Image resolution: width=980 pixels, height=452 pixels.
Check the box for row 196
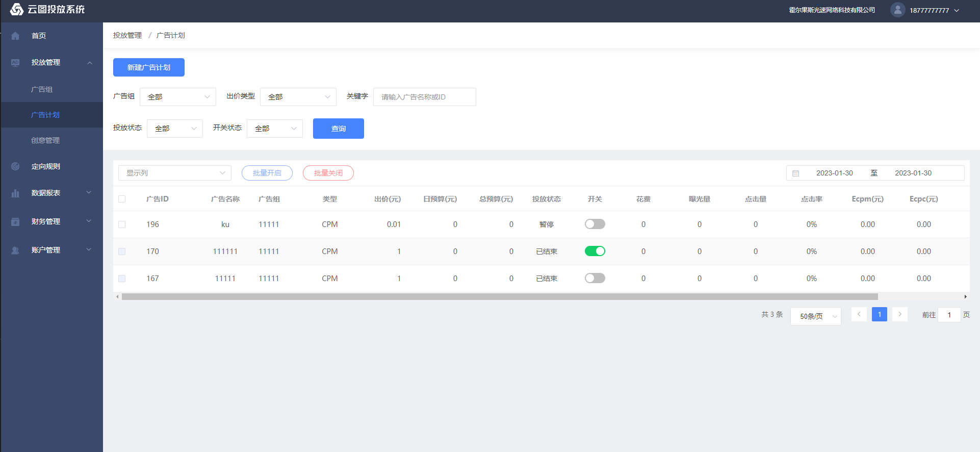[122, 224]
